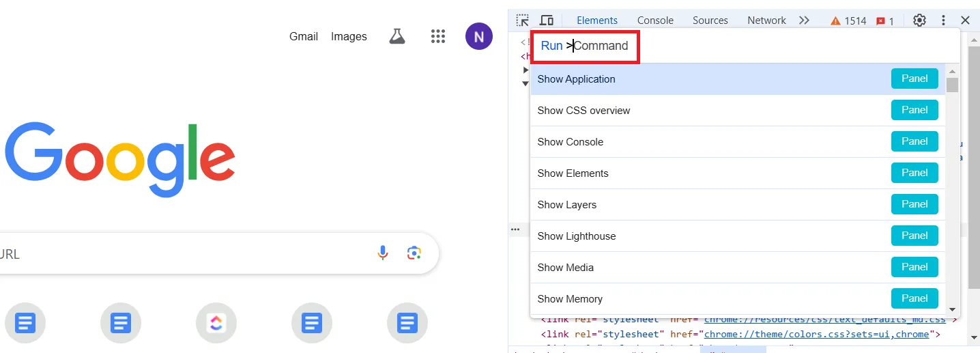980x353 pixels.
Task: Click the ClickUp shortcut tile
Action: [x=216, y=322]
